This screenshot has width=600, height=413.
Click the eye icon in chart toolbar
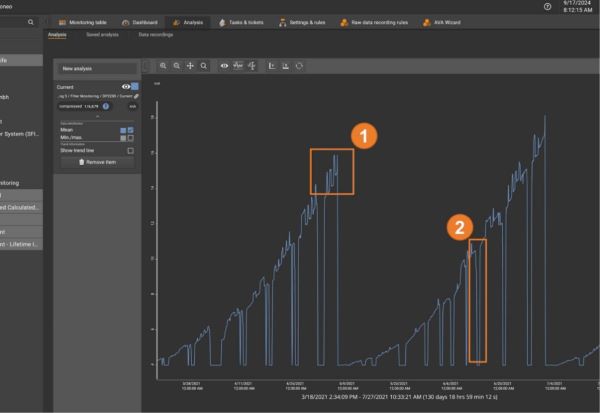(225, 65)
